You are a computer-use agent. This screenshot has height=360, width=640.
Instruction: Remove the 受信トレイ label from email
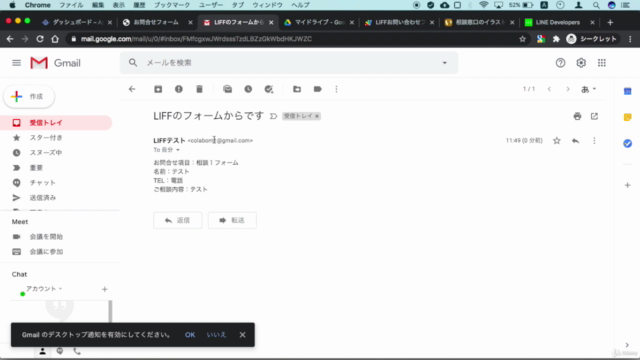pos(317,116)
